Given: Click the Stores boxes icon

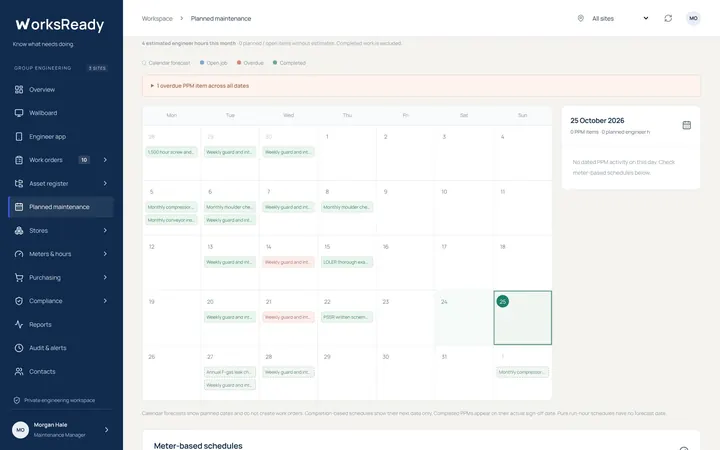Looking at the screenshot, I should 19,231.
